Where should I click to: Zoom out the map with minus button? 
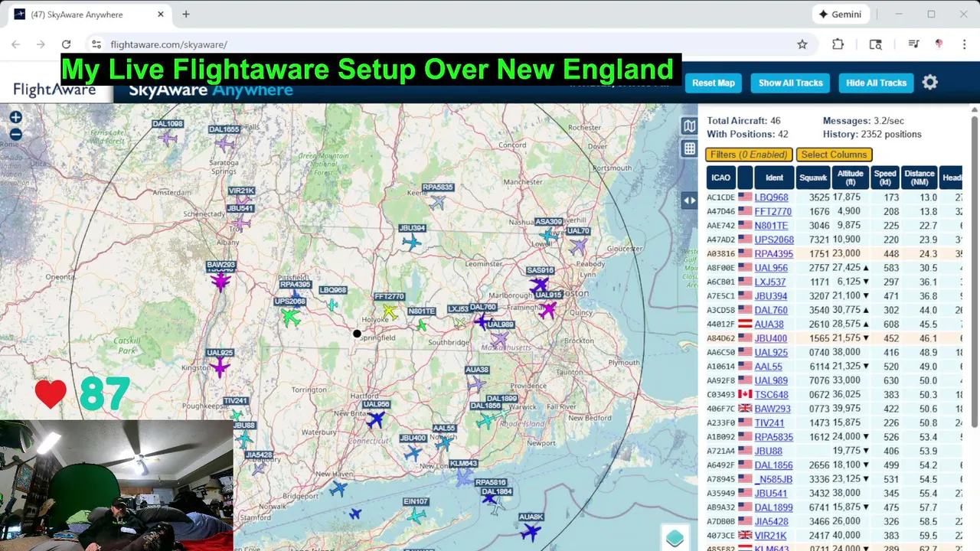tap(15, 135)
